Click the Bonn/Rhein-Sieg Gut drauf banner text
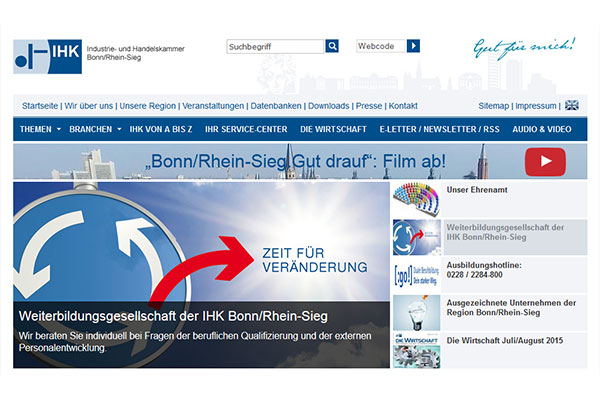Image resolution: width=600 pixels, height=400 pixels. click(x=295, y=162)
